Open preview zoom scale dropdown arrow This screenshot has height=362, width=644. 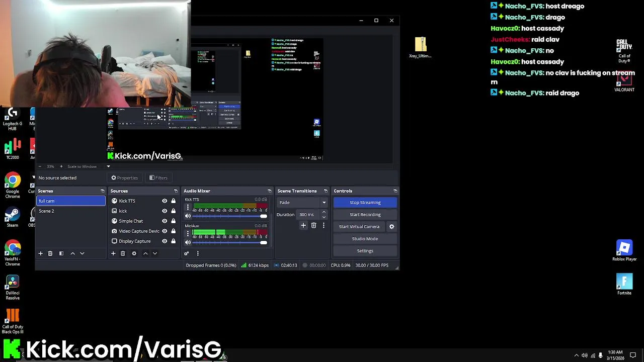coord(108,166)
